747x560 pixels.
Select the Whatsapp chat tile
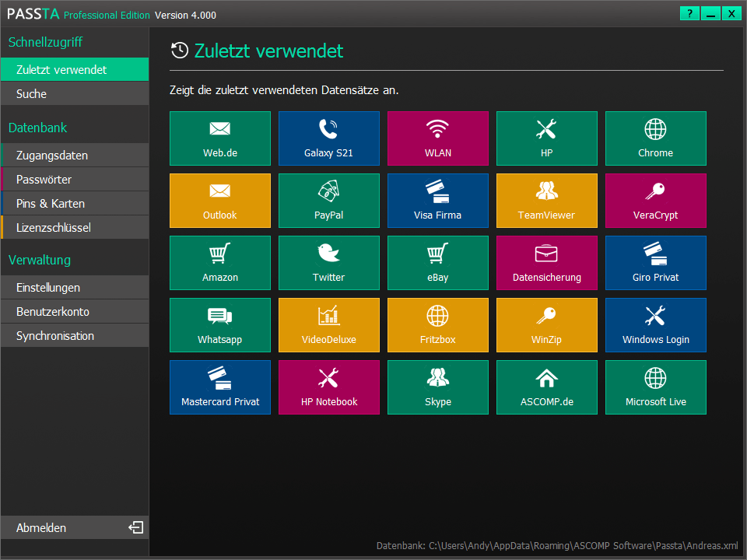point(220,325)
